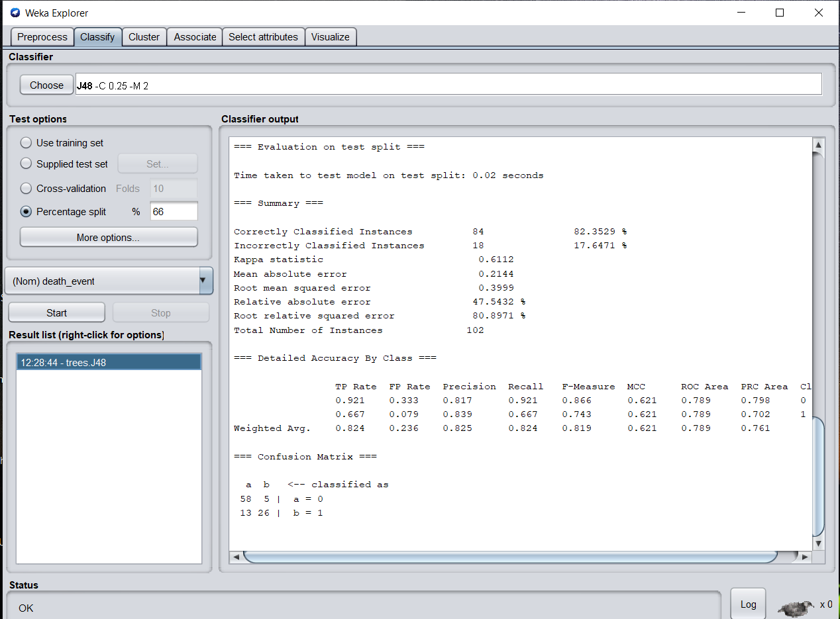Open the Log window

748,604
